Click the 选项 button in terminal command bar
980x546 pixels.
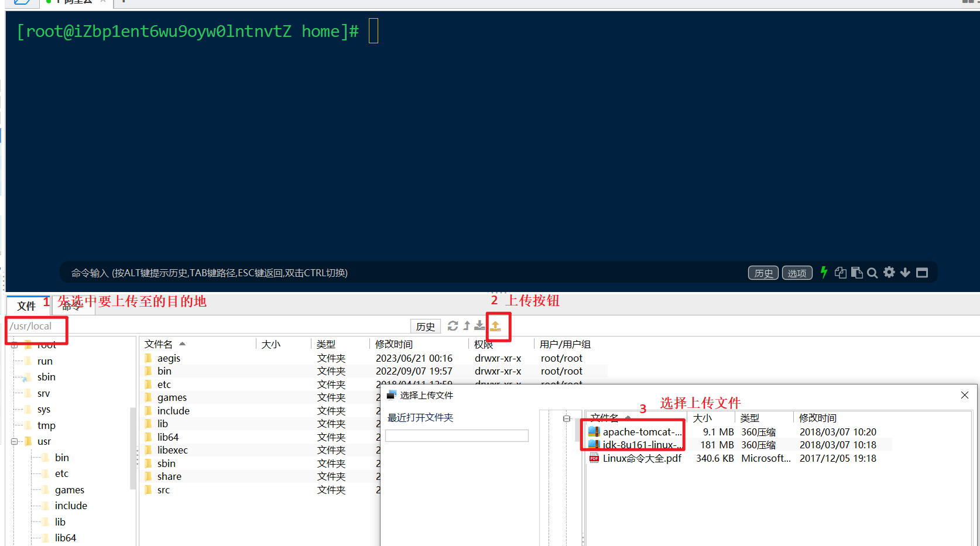click(x=797, y=273)
